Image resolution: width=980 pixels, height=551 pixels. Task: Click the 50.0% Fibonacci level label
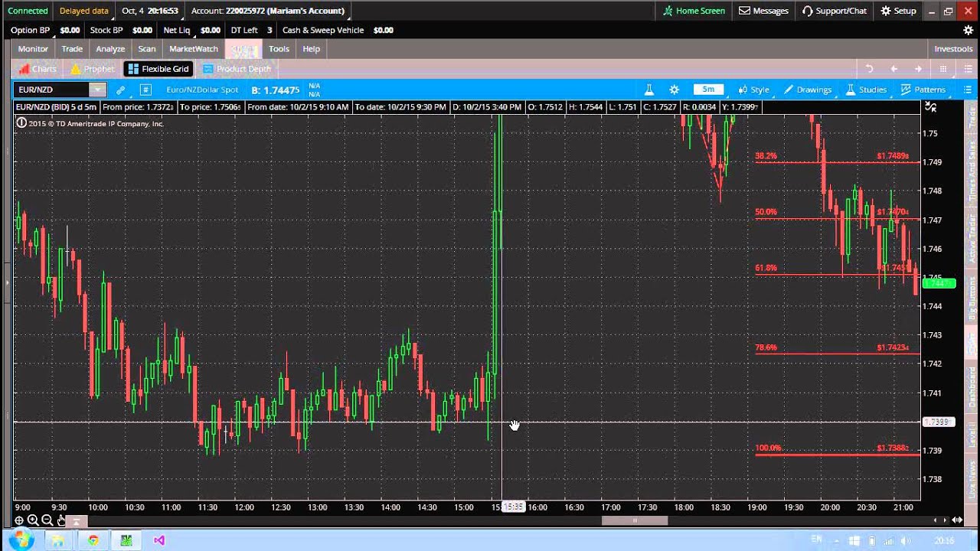pos(766,212)
